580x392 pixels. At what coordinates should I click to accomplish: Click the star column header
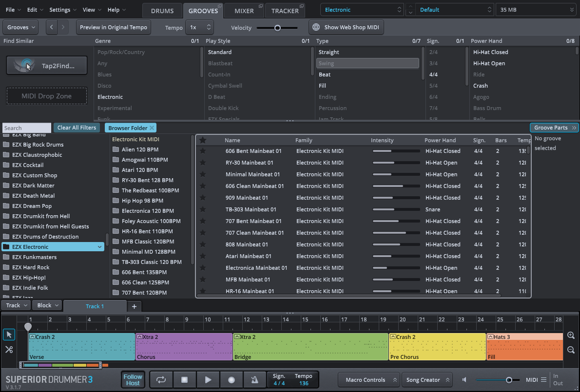coord(203,140)
